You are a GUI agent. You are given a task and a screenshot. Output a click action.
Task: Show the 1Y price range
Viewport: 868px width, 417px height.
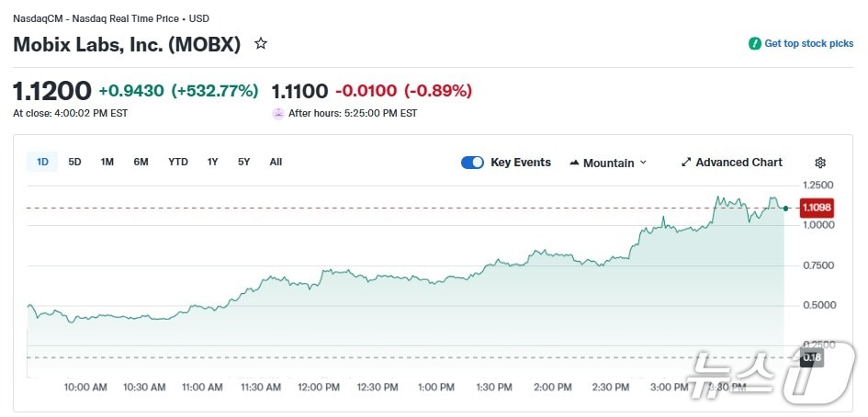(x=213, y=162)
